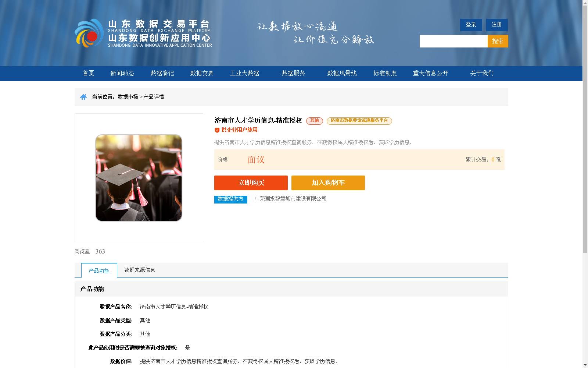Go to 标准制度 navigation item

tap(385, 73)
